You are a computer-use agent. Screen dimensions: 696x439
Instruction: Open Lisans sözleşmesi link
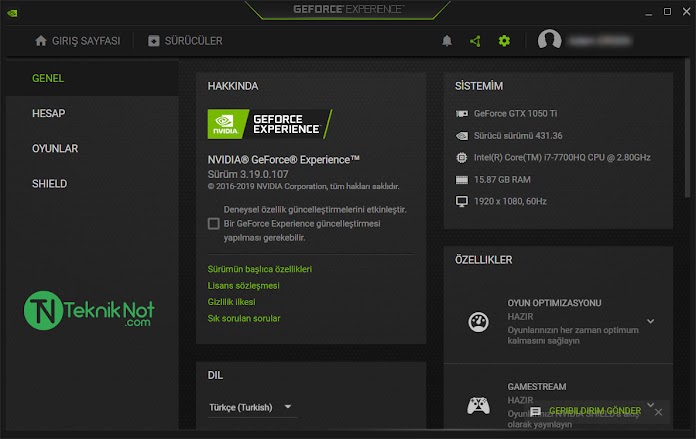tap(244, 285)
